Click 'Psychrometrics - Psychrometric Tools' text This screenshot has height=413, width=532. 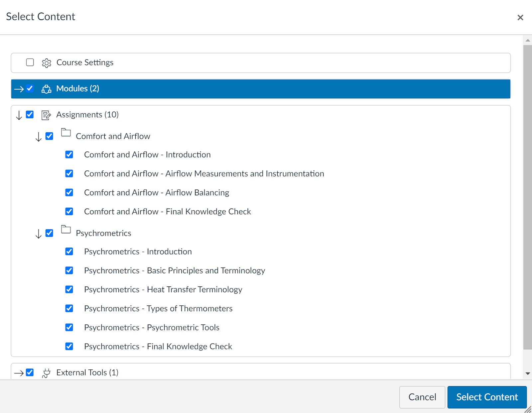tap(152, 327)
